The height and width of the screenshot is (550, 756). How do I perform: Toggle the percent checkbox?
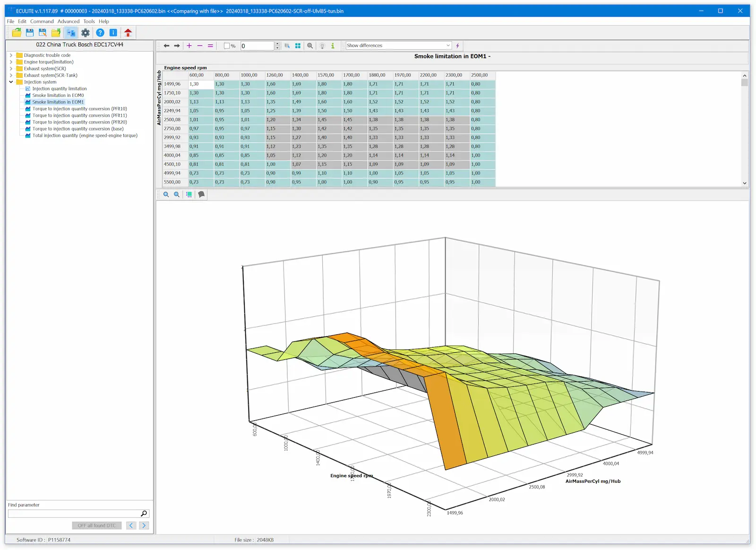(227, 46)
